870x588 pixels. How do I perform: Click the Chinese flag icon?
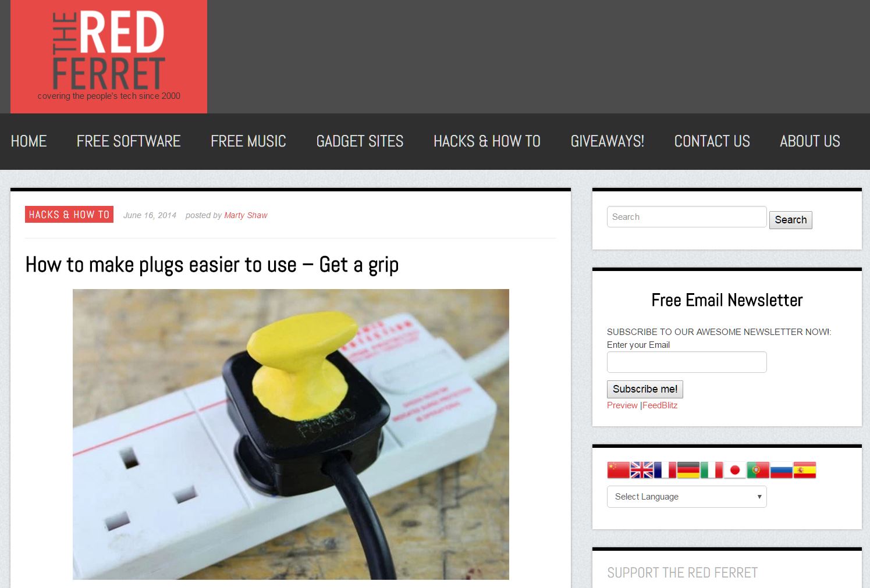(618, 470)
